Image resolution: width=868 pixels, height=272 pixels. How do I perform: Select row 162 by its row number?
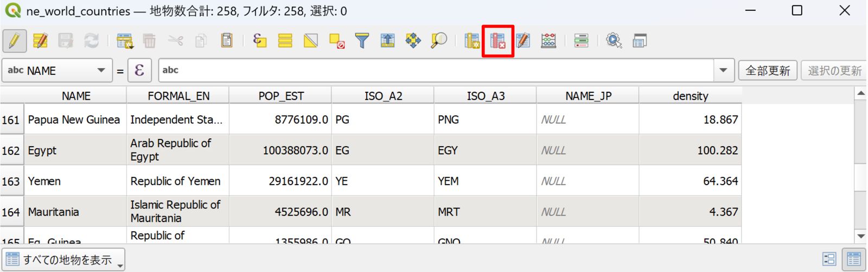[x=11, y=150]
